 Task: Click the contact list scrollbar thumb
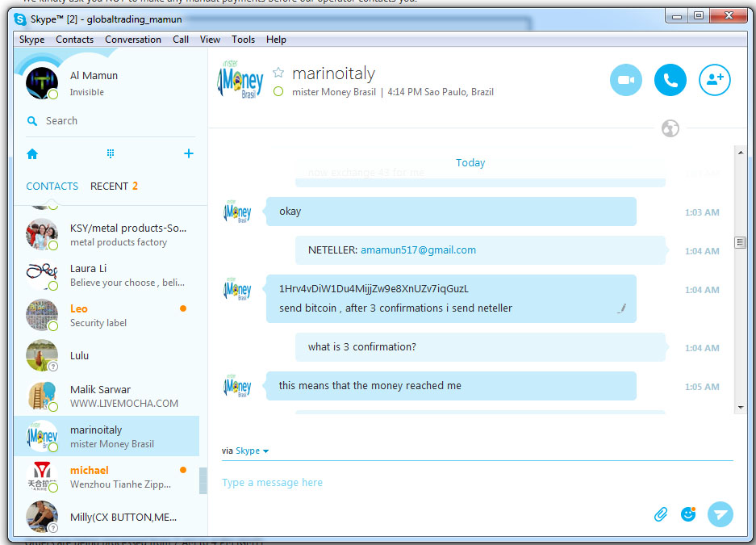coord(203,481)
